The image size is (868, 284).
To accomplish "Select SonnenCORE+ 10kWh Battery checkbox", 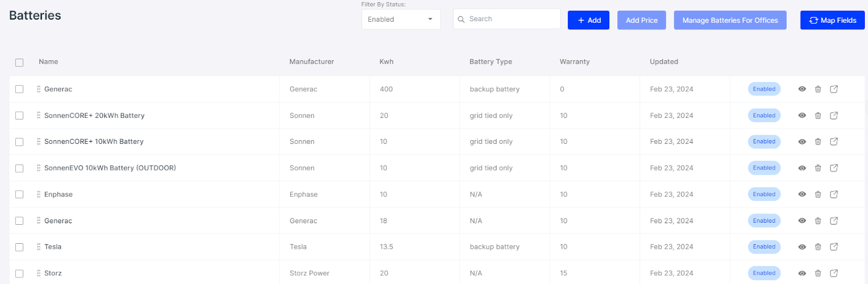I will pos(20,142).
